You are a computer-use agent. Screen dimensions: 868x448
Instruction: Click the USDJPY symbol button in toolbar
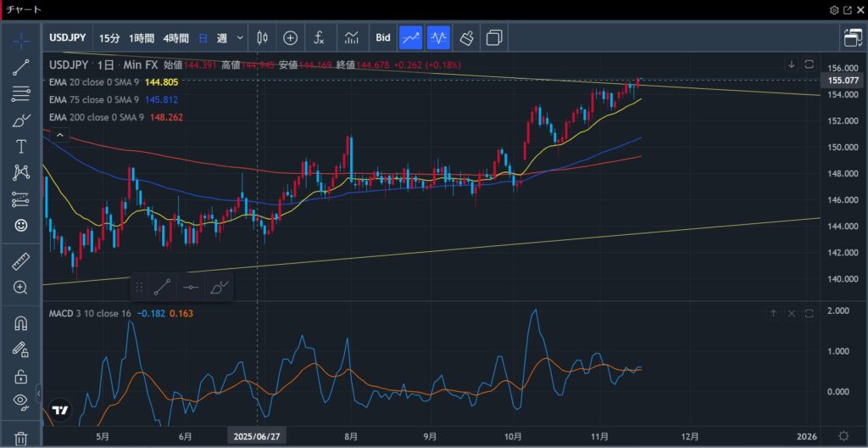(x=68, y=38)
